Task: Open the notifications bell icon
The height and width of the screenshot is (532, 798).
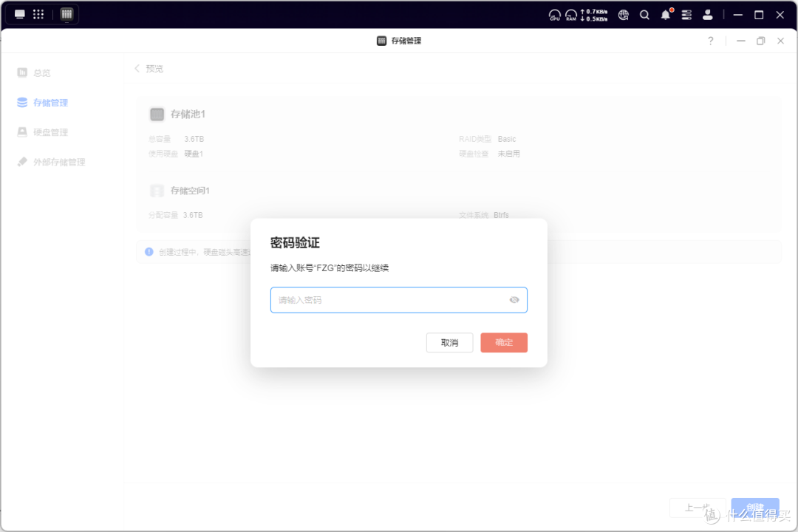Action: click(x=666, y=15)
